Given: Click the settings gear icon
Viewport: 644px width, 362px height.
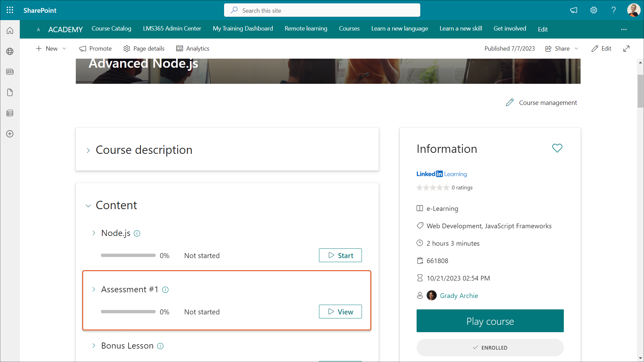Looking at the screenshot, I should [x=594, y=10].
